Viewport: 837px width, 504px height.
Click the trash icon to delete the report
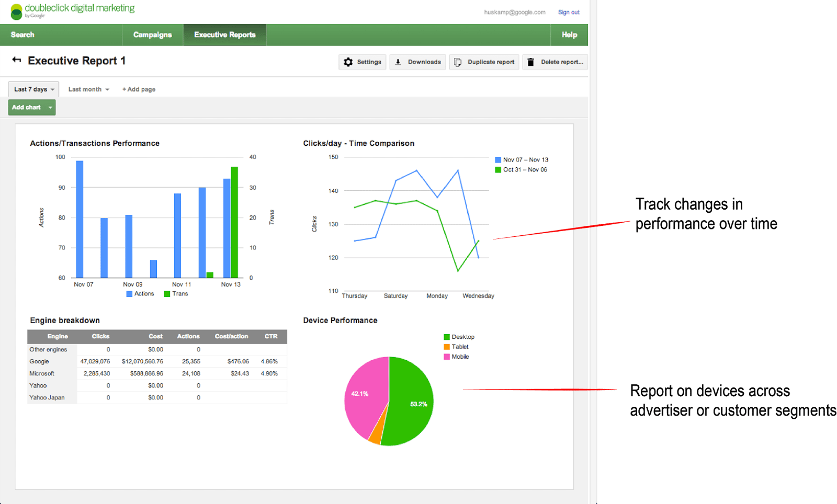[x=531, y=62]
